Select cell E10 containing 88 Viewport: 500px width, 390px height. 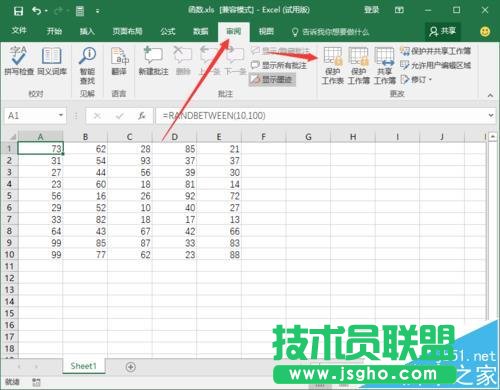point(219,255)
